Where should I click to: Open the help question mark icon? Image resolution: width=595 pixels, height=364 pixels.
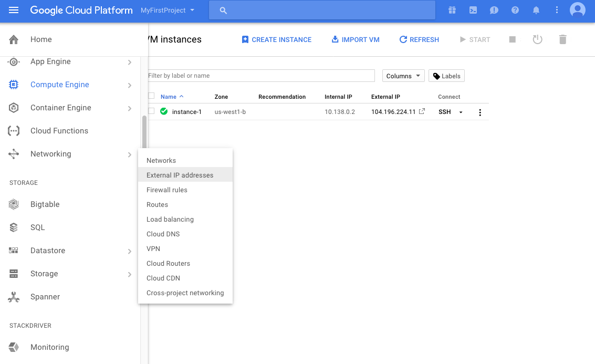pos(515,11)
